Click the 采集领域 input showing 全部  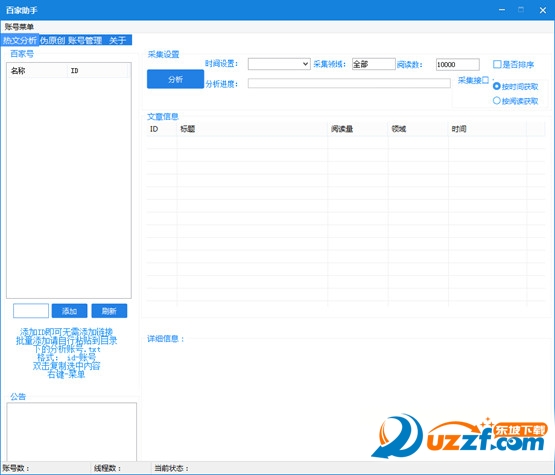point(373,64)
